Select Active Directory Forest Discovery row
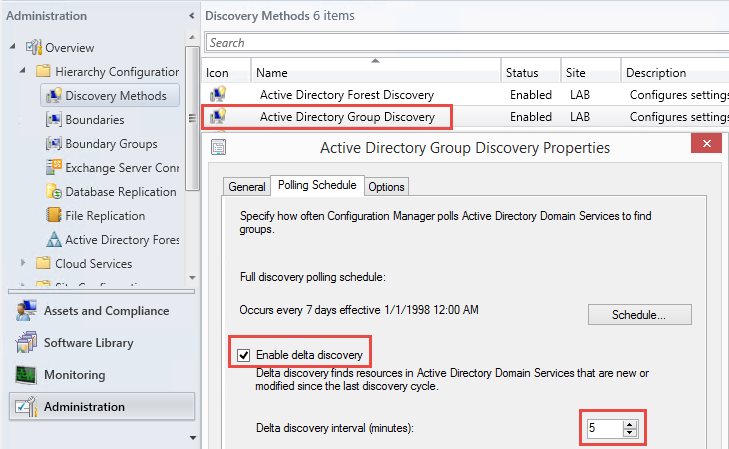 click(465, 94)
